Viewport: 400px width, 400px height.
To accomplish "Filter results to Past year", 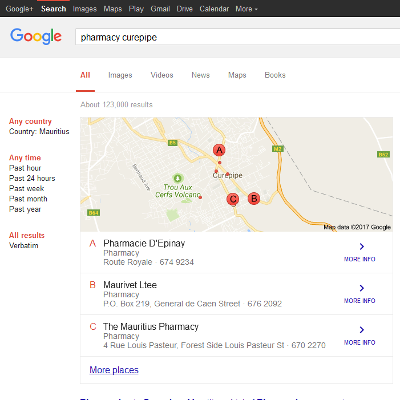I will [25, 209].
